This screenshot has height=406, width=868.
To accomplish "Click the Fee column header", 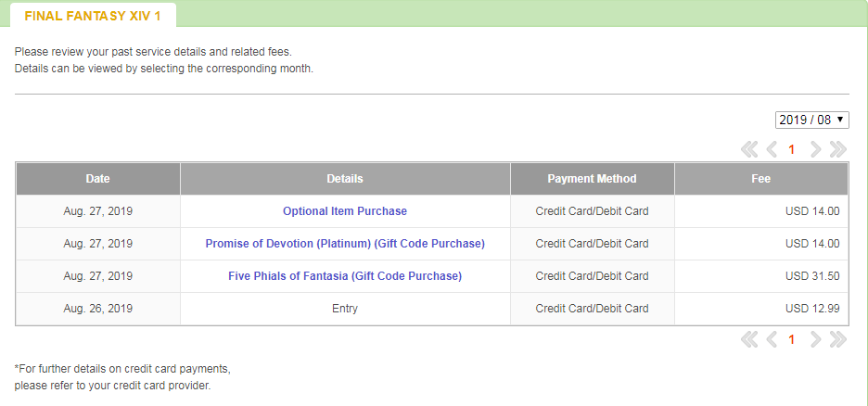I will tap(760, 179).
